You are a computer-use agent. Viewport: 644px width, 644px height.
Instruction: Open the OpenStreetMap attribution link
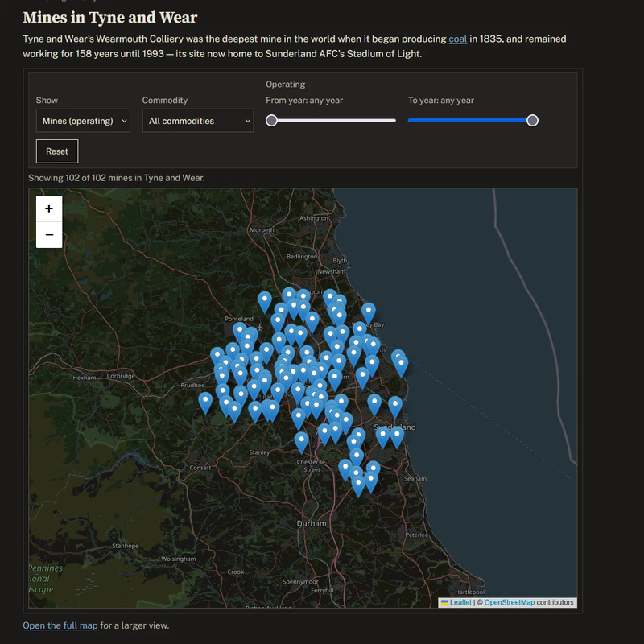[x=510, y=602]
